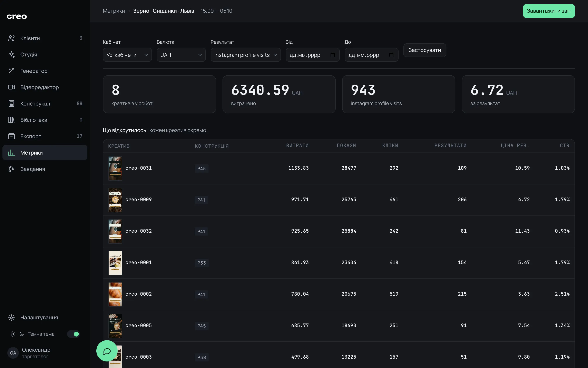Click the Клієнти people icon
588x368 pixels.
coord(11,38)
